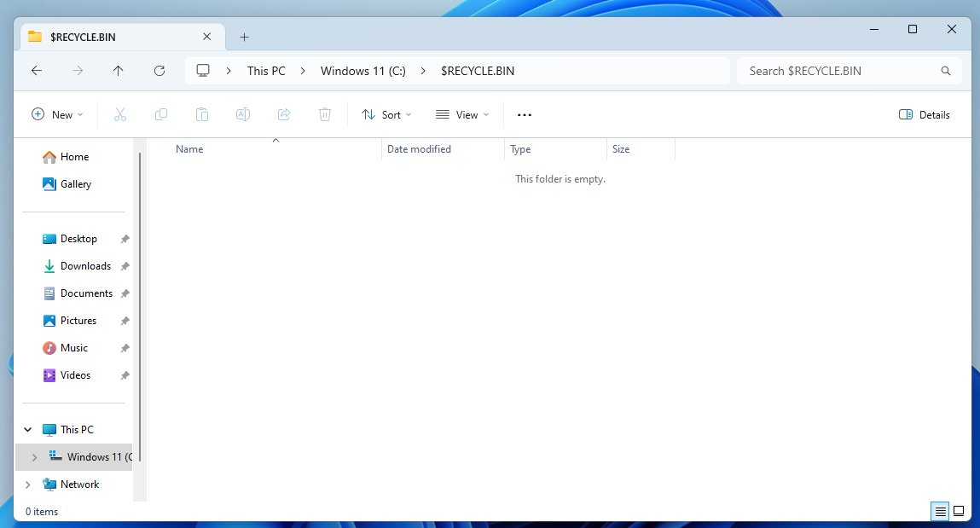Open the New item dropdown
This screenshot has width=980, height=528.
pos(57,114)
